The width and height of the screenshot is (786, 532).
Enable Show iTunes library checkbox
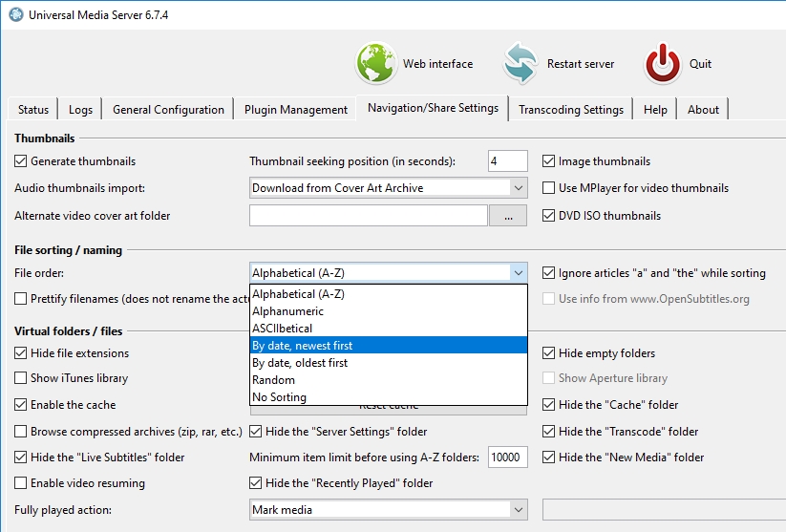point(21,377)
